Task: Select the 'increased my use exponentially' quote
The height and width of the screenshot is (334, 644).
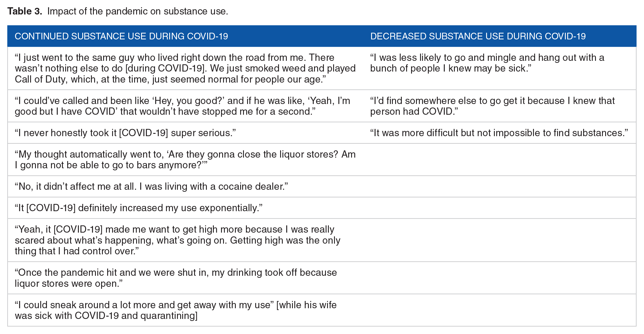Action: pyautogui.click(x=138, y=208)
